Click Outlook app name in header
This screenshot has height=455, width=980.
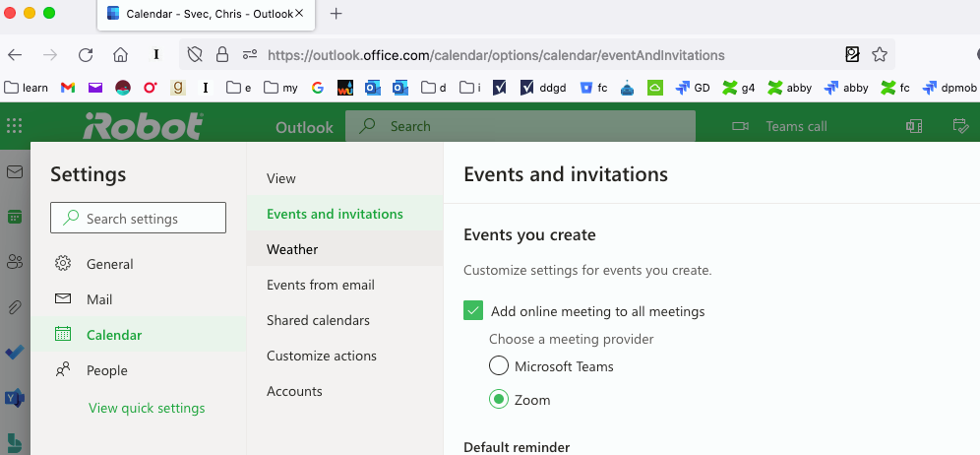tap(304, 127)
